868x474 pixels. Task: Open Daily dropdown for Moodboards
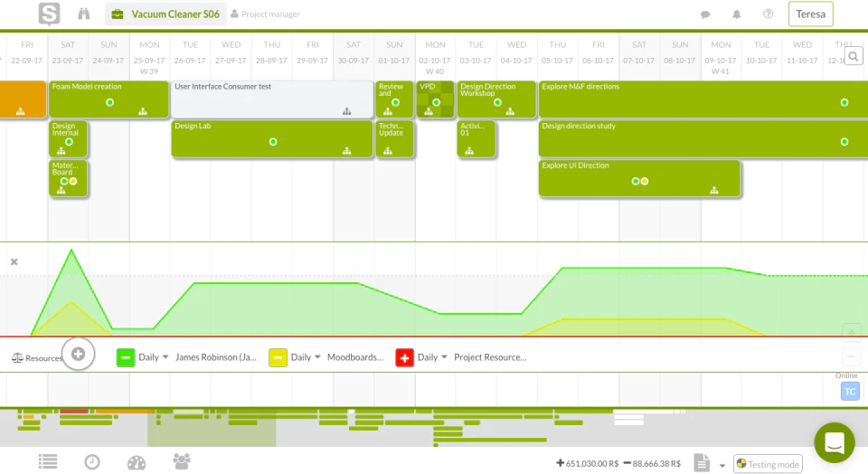tap(306, 357)
